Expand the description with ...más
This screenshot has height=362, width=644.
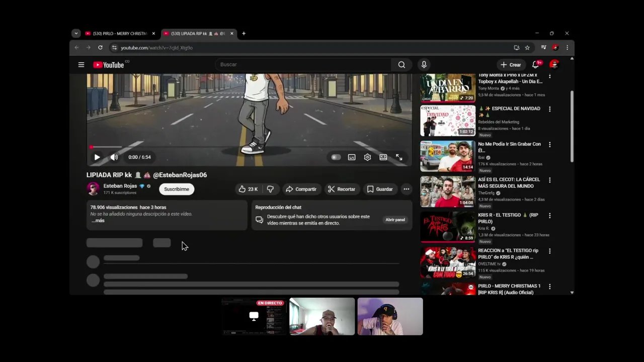[98, 220]
